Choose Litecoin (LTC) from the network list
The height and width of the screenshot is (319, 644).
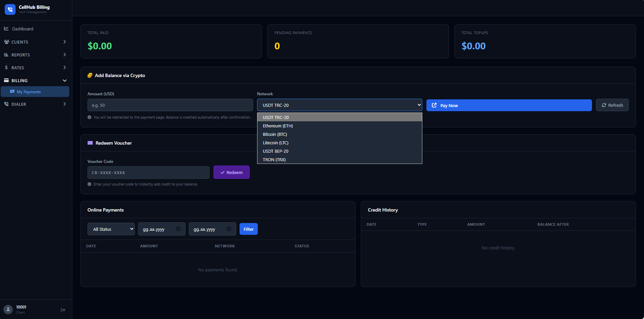(x=340, y=143)
